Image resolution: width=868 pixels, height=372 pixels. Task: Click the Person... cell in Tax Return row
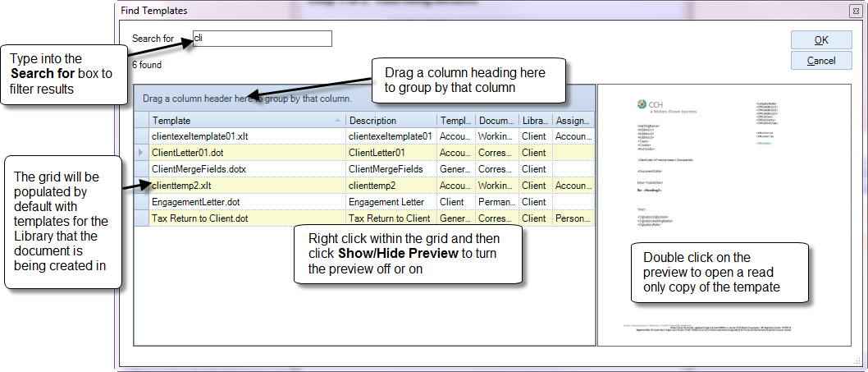pos(573,218)
